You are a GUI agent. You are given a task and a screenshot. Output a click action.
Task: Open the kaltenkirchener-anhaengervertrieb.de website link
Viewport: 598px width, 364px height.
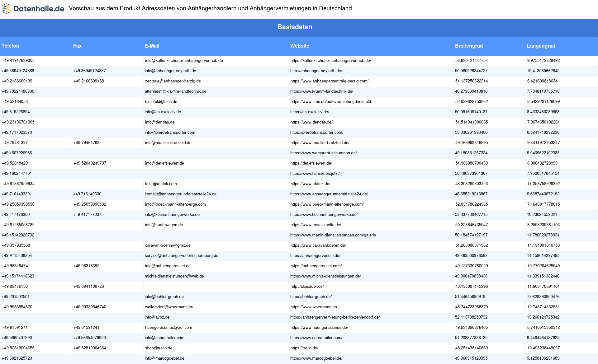(x=331, y=61)
